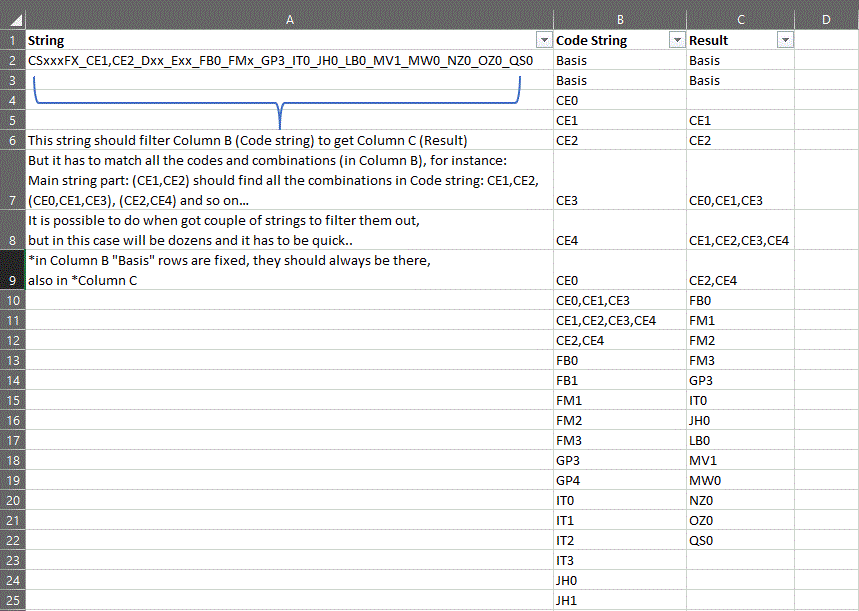Select the Result header cell
The image size is (859, 611).
[741, 40]
